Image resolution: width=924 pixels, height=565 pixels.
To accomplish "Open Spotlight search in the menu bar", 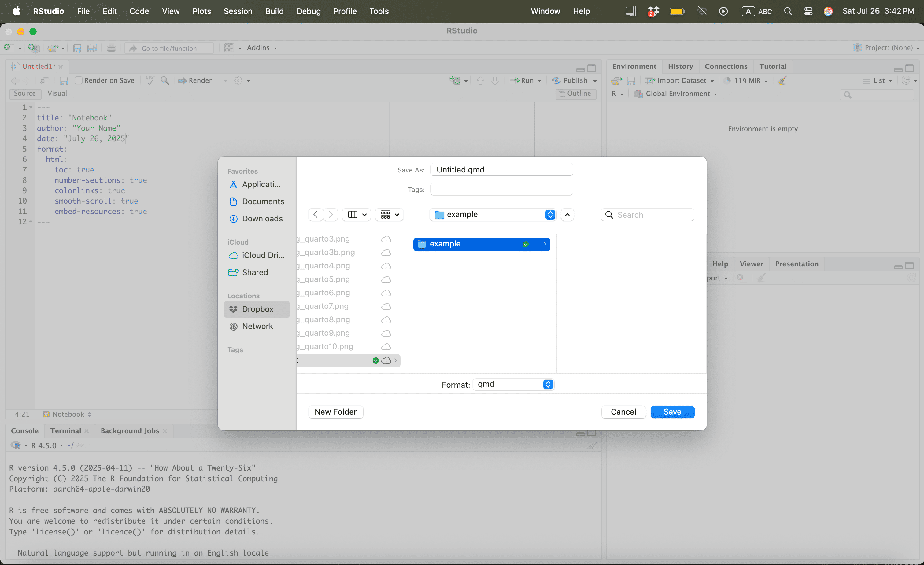I will point(788,11).
